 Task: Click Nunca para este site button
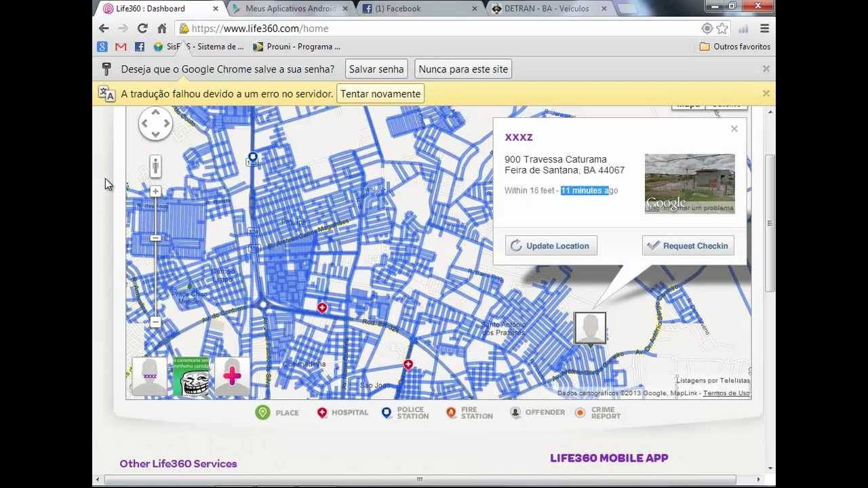[x=463, y=69]
